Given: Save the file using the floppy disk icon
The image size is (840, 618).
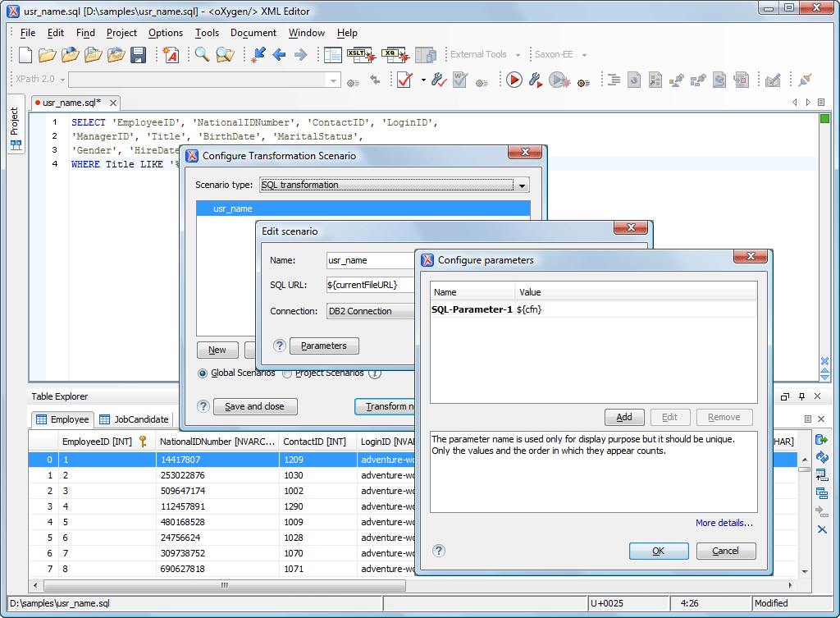Looking at the screenshot, I should point(138,55).
